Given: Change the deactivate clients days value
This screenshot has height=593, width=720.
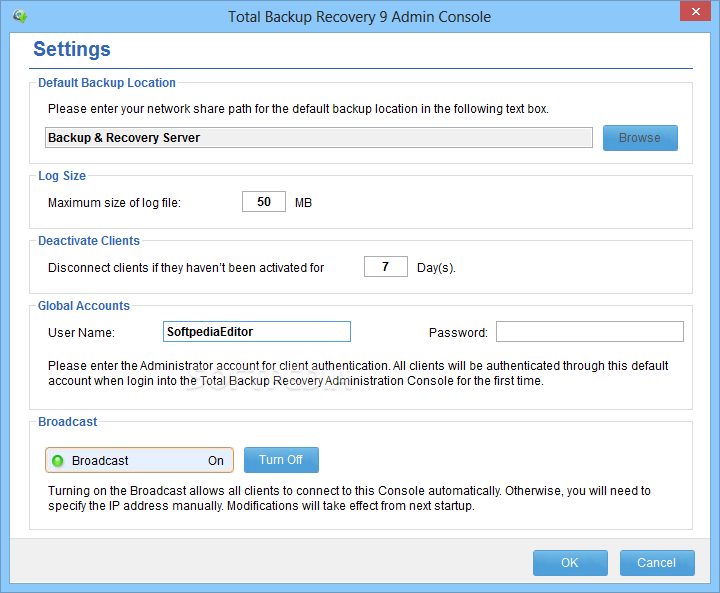Looking at the screenshot, I should [386, 266].
